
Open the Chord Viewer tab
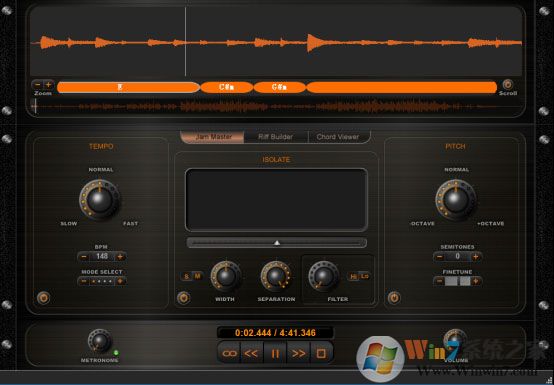coord(338,137)
